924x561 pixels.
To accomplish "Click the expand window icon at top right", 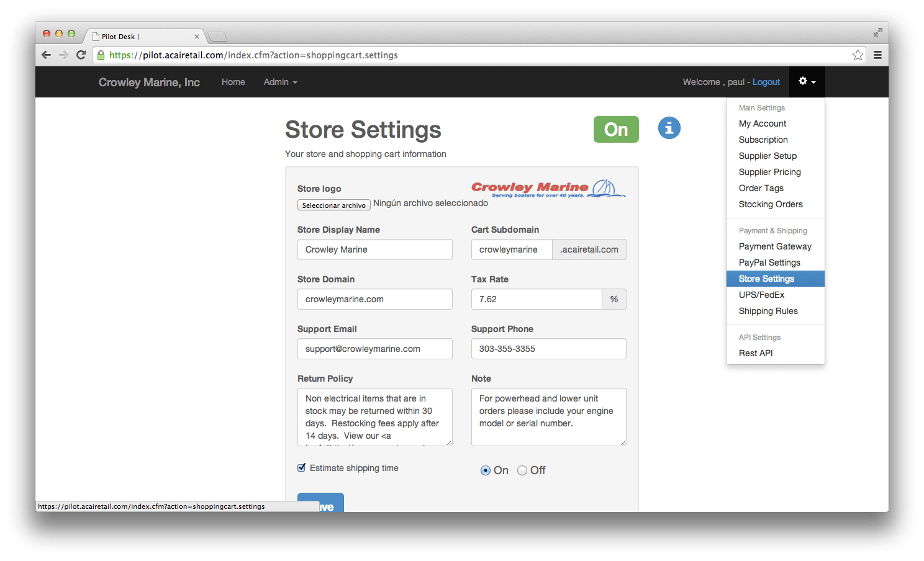I will click(877, 32).
